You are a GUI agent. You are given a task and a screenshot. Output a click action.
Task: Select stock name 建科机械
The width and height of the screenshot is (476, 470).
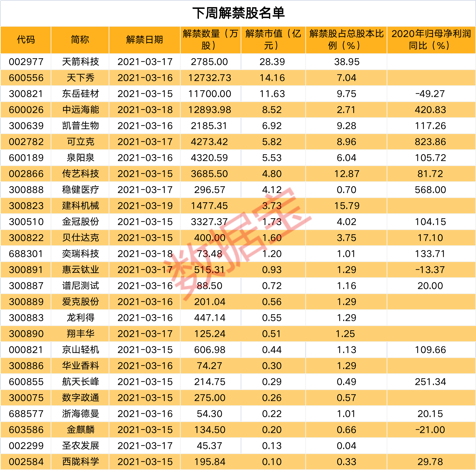click(x=80, y=206)
